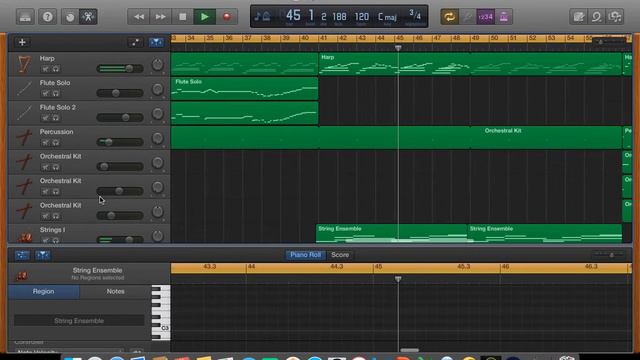Select the Region inspector tab

tap(44, 291)
